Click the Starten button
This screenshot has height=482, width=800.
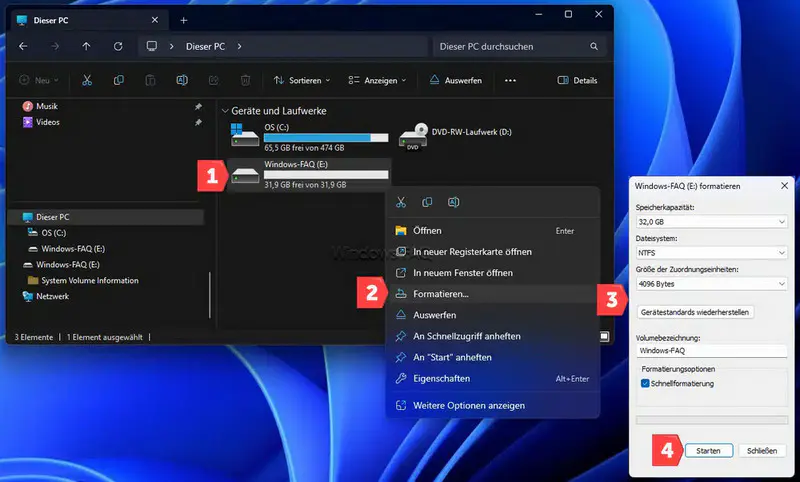[709, 450]
